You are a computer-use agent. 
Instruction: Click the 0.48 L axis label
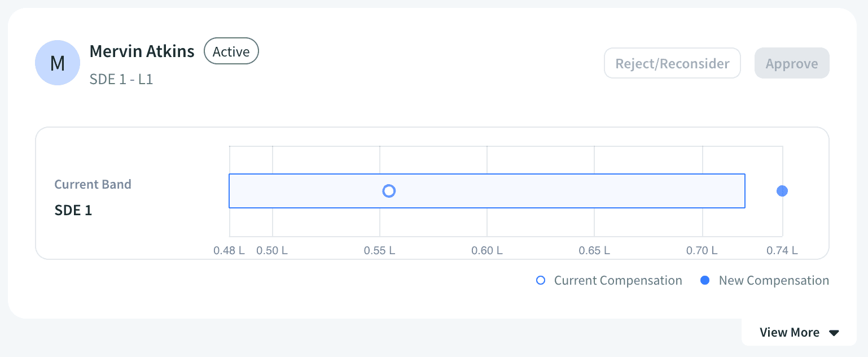229,250
